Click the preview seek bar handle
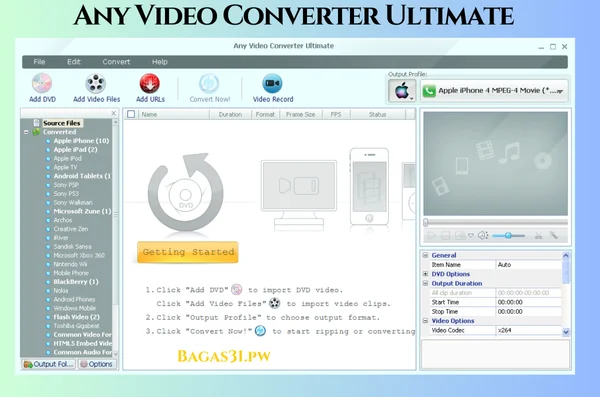Viewport: 600px width, 397px height. [426, 222]
